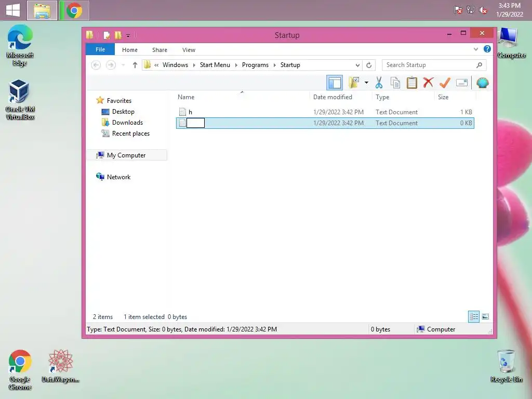
Task: Select the Oracle VM VirtualBox desktop icon
Action: [x=20, y=99]
